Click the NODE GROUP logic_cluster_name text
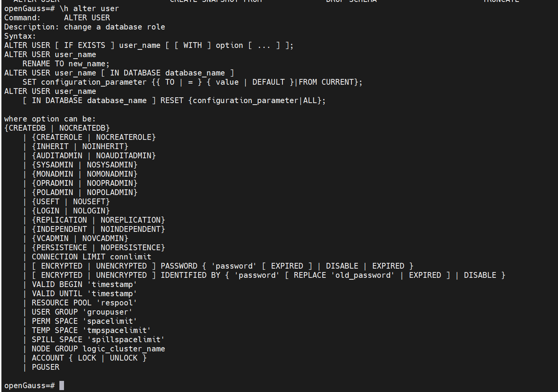Screen dimensions: 558x392 (x=98, y=349)
